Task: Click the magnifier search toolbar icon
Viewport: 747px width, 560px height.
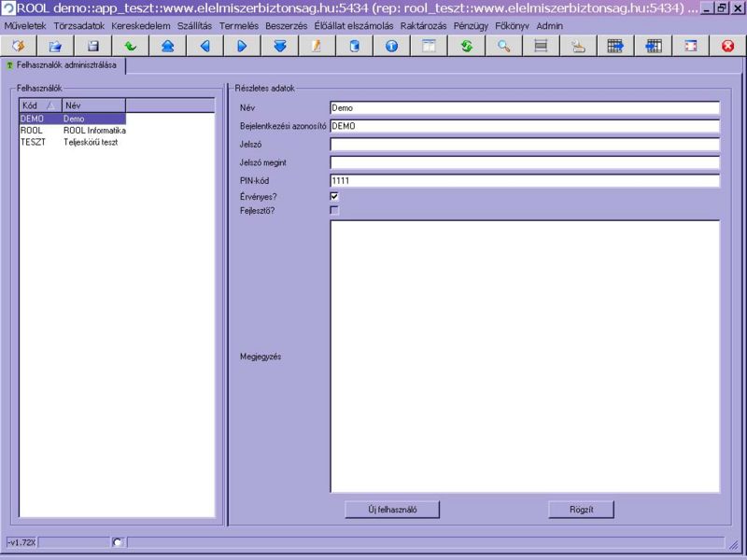Action: [x=503, y=46]
